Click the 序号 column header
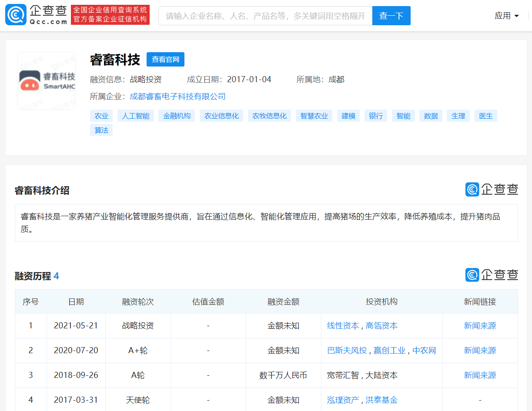 (x=30, y=301)
